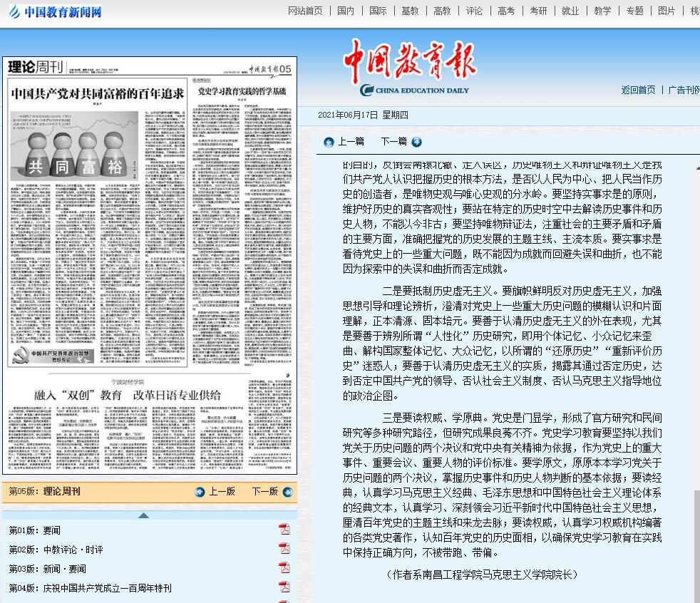Click the 理论周刊 header on the page preview
Image resolution: width=700 pixels, height=603 pixels.
point(36,67)
